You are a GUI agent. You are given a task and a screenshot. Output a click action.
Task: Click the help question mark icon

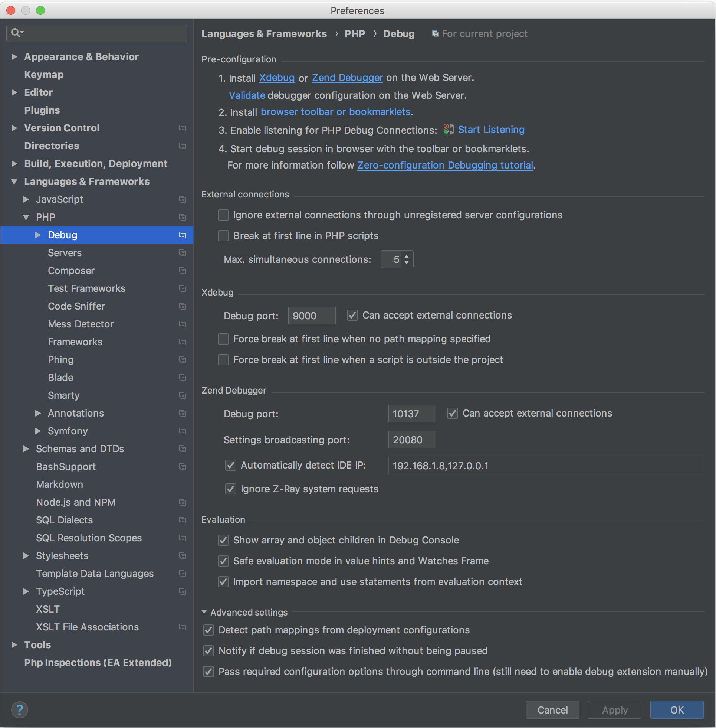tap(20, 709)
